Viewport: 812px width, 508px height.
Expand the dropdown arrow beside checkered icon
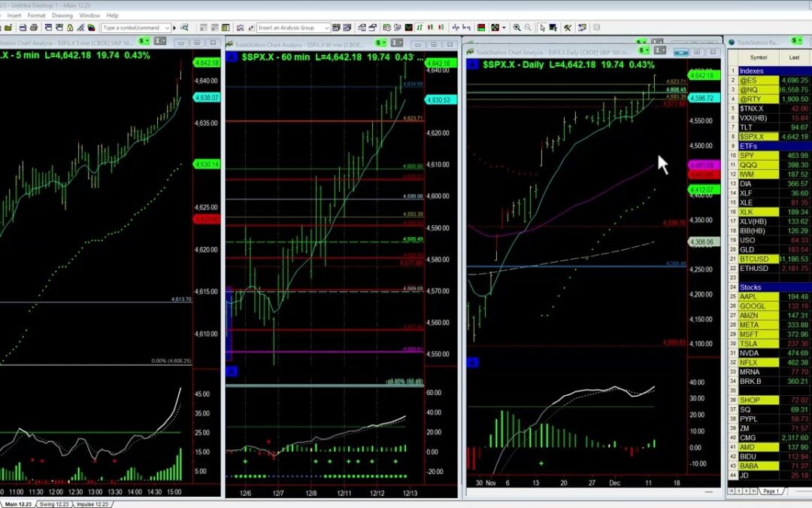pos(504,28)
